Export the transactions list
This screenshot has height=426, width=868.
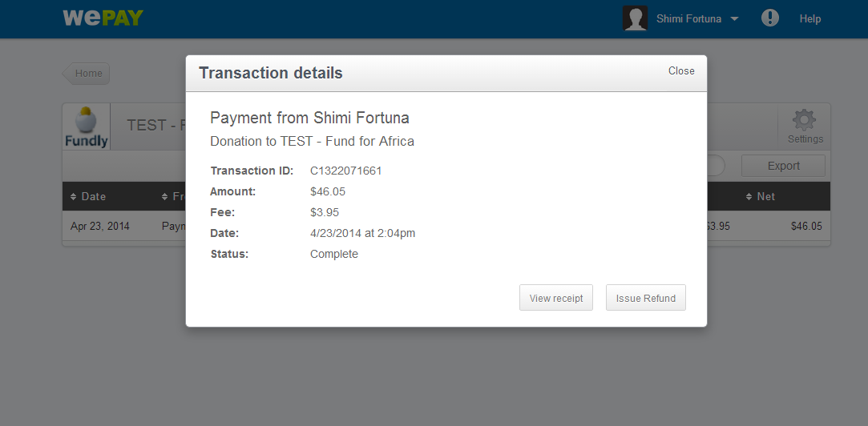(x=783, y=166)
